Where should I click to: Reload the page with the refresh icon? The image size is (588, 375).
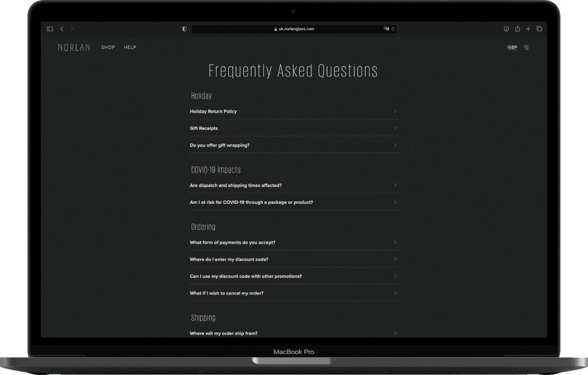(393, 28)
